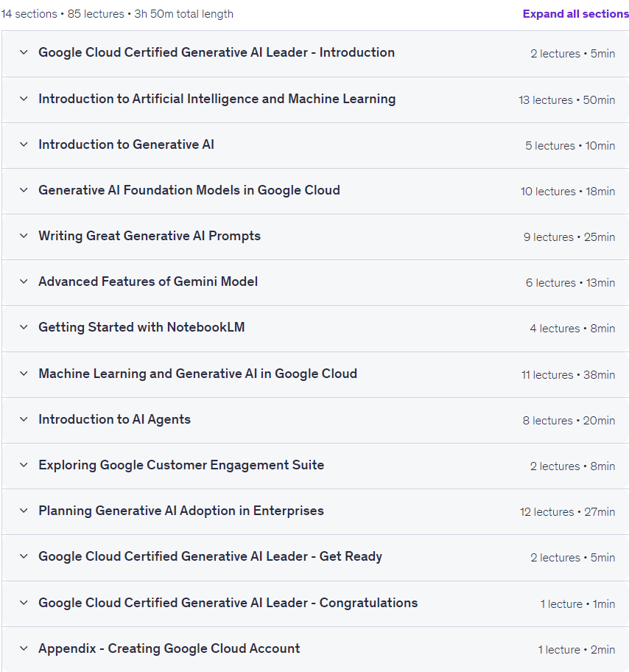629x672 pixels.
Task: Click the 1 lecture • 2min label
Action: click(576, 650)
